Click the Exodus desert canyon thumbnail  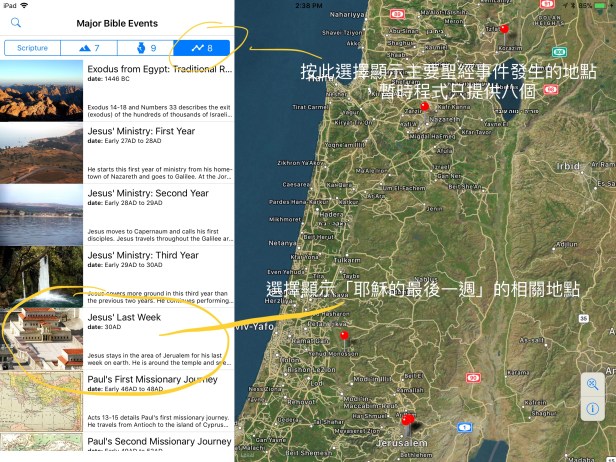pyautogui.click(x=41, y=90)
